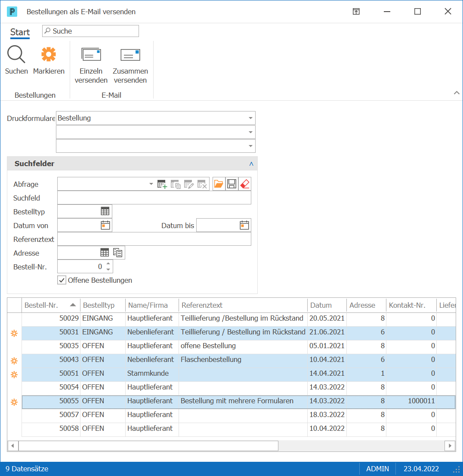Save query with diskette icon

pyautogui.click(x=231, y=184)
